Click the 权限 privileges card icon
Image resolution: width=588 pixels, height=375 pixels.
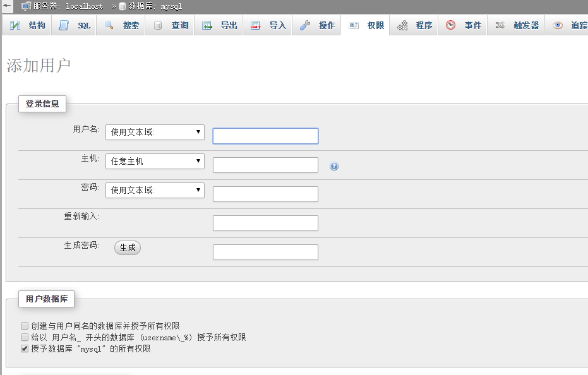tap(354, 25)
